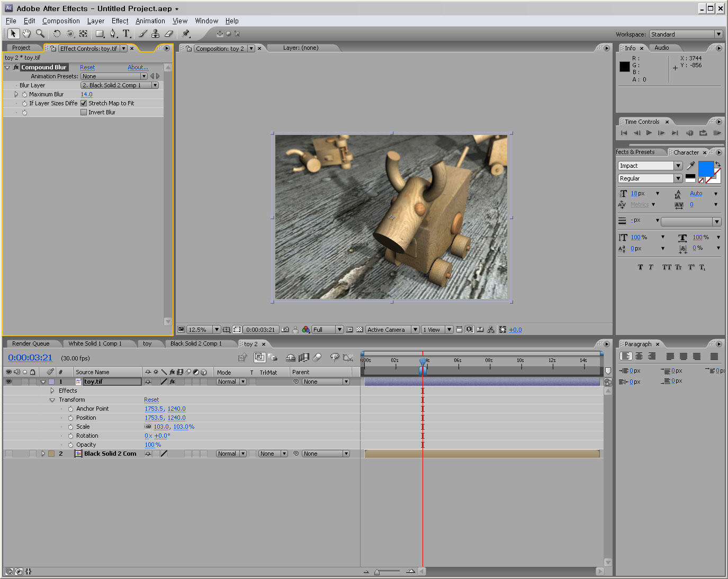Enable Motion Blur timeline button

tap(317, 357)
